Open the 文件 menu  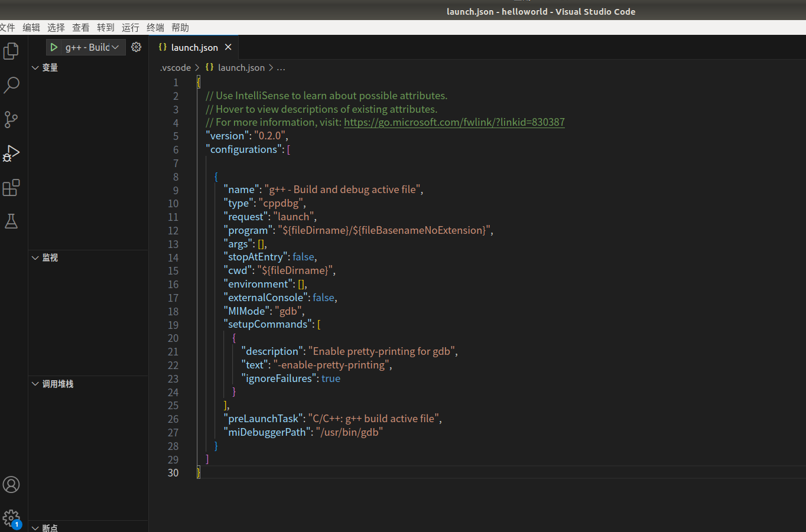7,28
